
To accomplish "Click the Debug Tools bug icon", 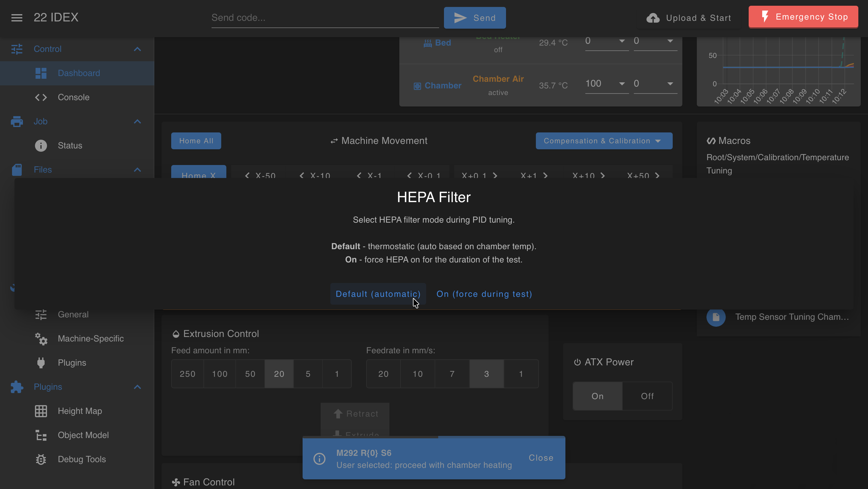I will tap(41, 459).
